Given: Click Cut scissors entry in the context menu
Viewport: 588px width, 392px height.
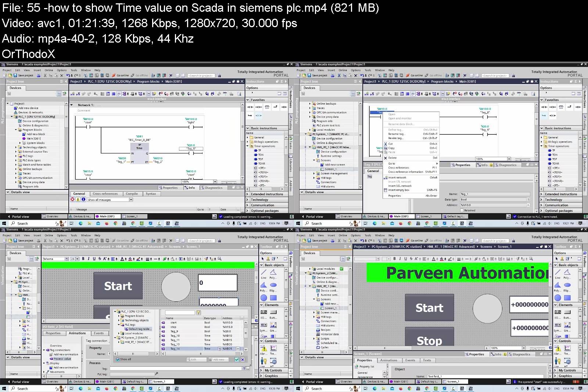Looking at the screenshot, I should [411, 144].
